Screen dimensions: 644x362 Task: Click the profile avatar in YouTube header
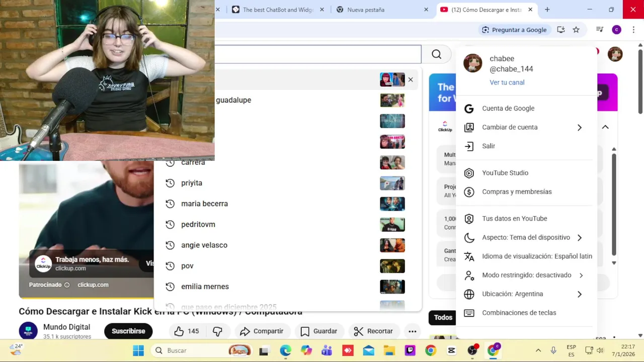pos(615,54)
